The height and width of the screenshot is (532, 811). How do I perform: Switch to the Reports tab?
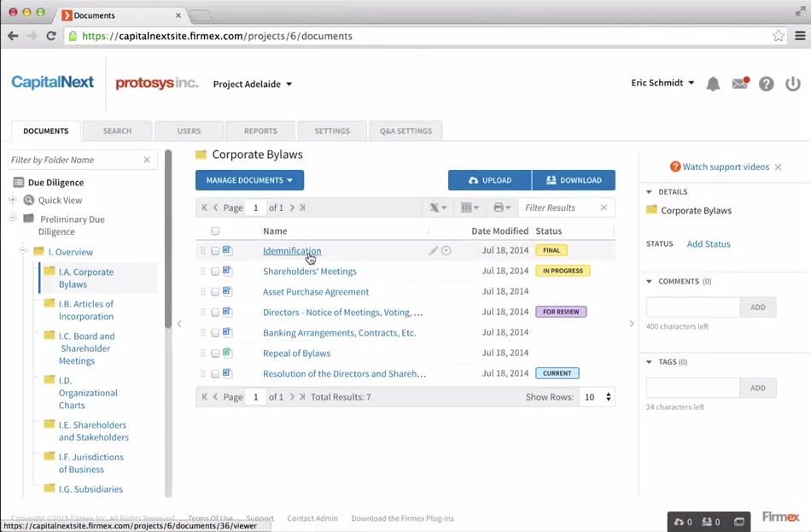click(260, 131)
